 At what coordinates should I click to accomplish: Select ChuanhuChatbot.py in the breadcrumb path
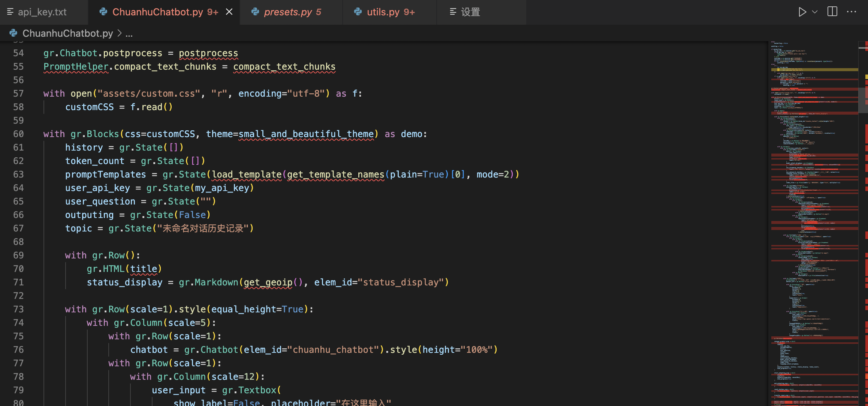point(67,33)
